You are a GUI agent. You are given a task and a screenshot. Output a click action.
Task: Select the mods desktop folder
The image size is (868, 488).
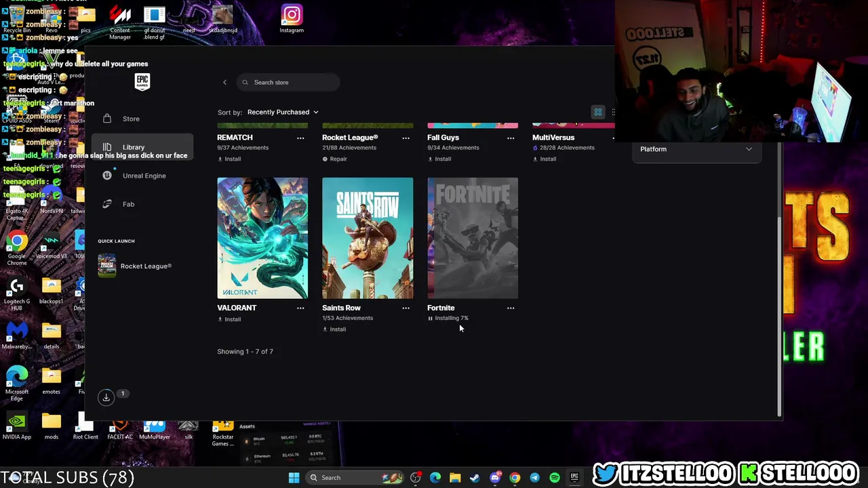click(x=52, y=427)
